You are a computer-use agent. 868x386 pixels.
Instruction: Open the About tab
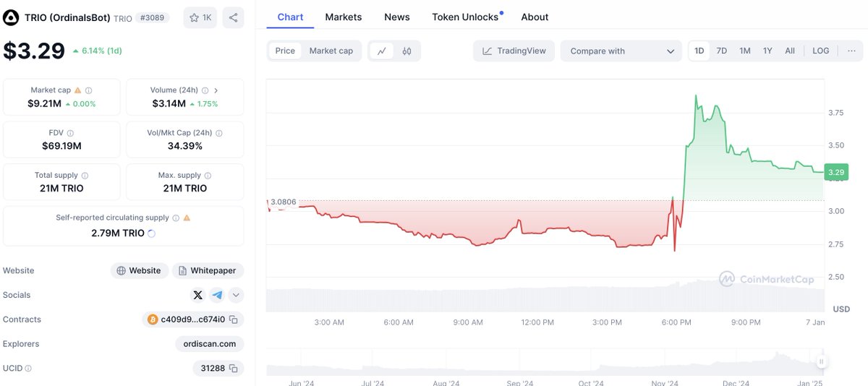coord(535,17)
